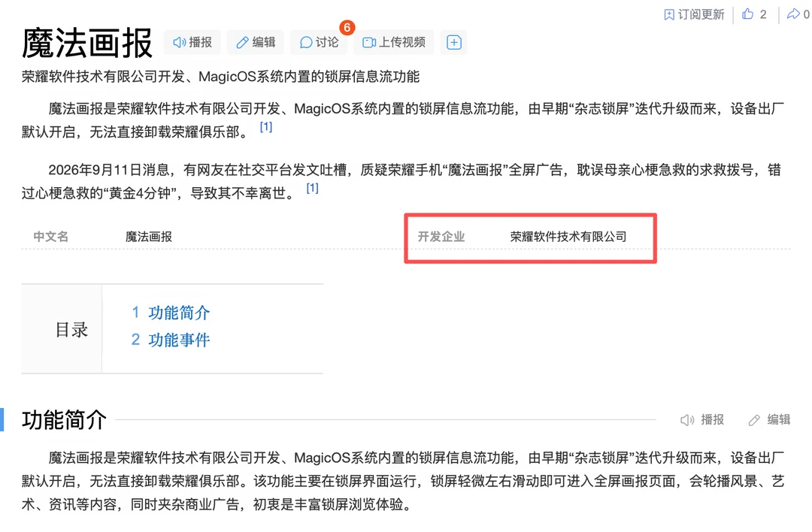Open reference [1] after 荣耀俱乐部

tap(265, 127)
